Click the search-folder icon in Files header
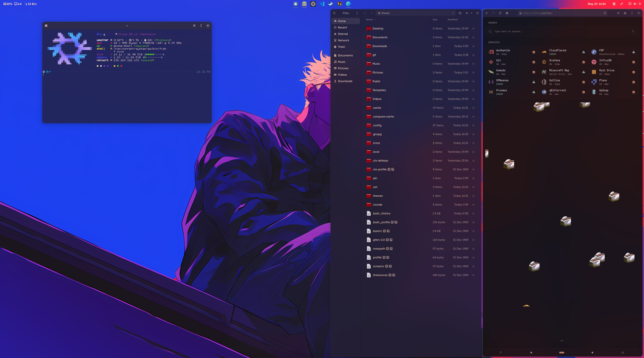644x358 pixels. (x=460, y=13)
